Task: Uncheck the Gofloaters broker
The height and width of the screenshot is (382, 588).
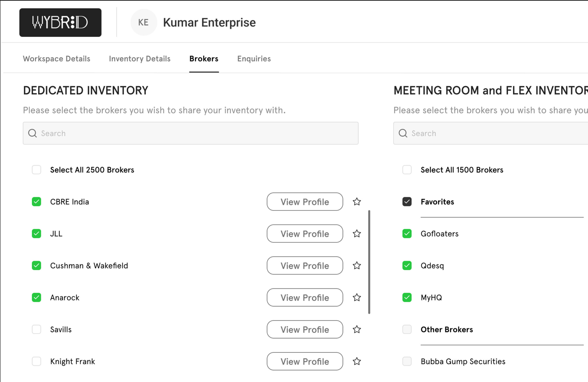Action: (407, 234)
